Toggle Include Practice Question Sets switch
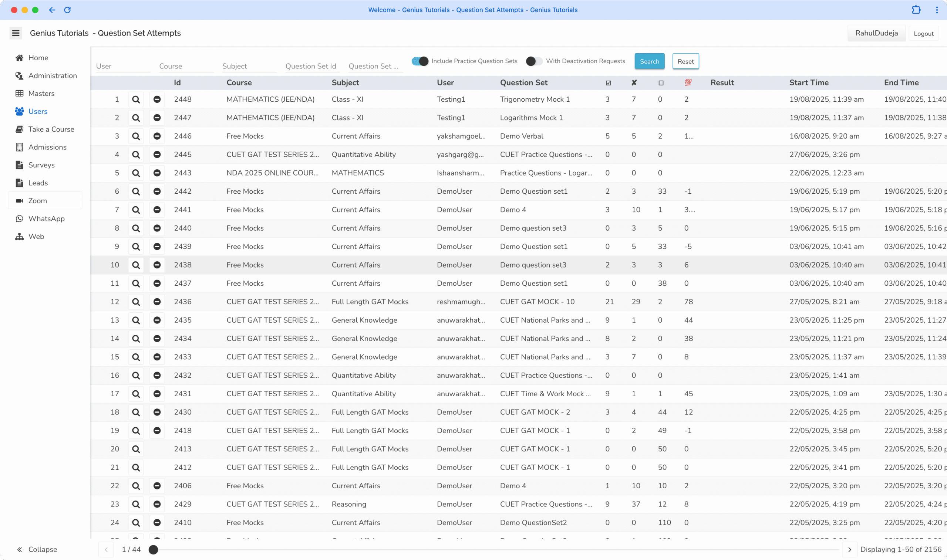Screen dimensions: 947x560 [420, 61]
